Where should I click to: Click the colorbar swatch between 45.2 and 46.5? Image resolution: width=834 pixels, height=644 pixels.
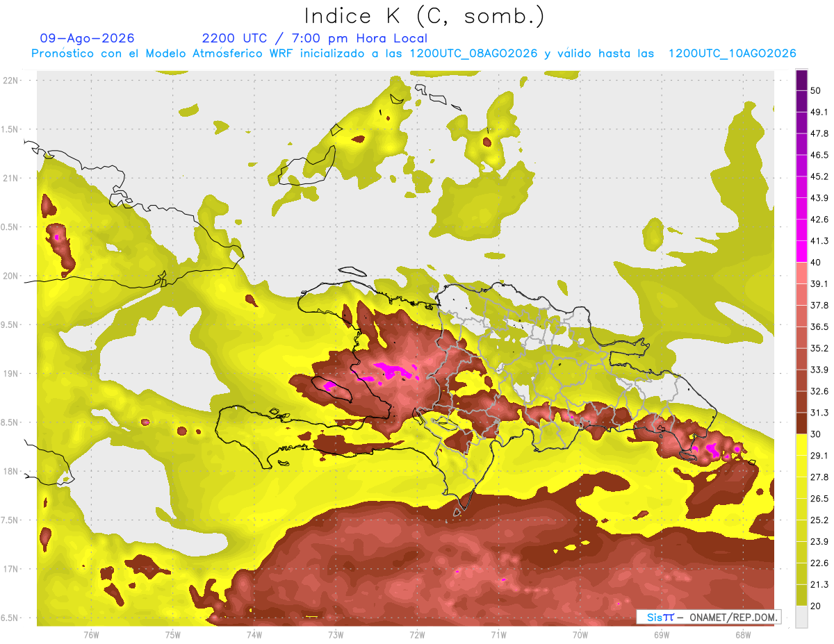pos(801,166)
